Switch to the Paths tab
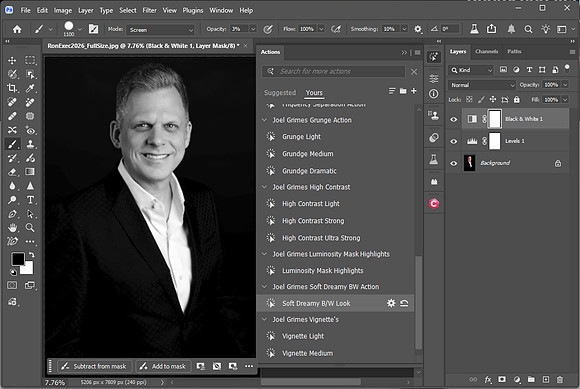580x389 pixels. coord(514,51)
